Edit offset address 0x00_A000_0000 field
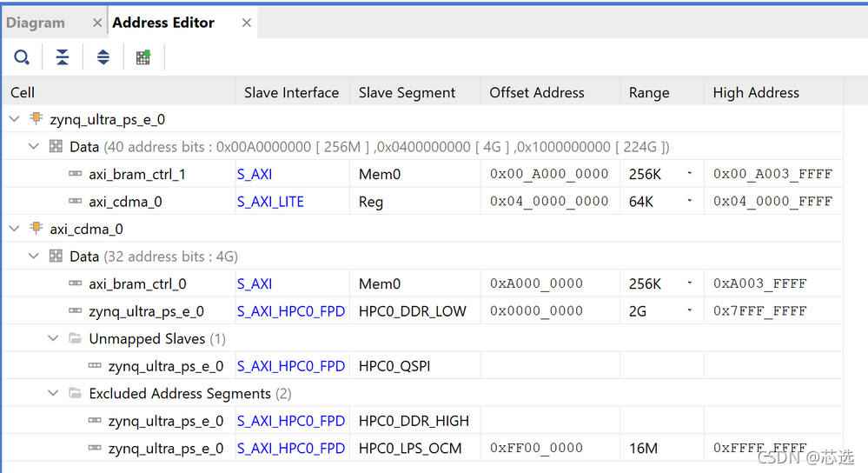Screen dimensions: 868x473 click(549, 174)
